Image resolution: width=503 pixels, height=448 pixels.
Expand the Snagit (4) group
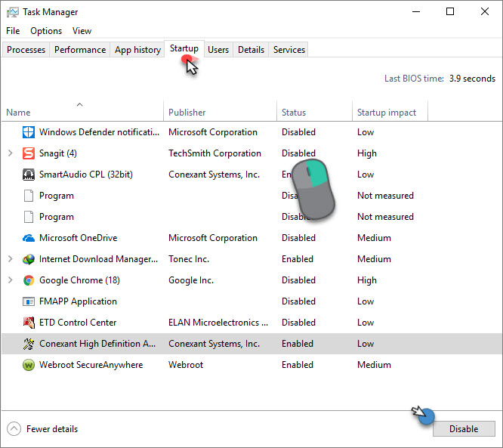coord(11,153)
